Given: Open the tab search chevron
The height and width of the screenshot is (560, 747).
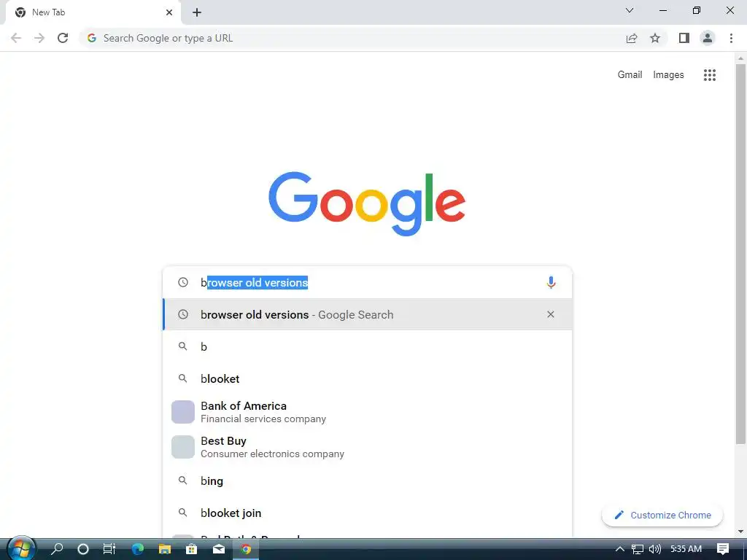Looking at the screenshot, I should point(630,10).
